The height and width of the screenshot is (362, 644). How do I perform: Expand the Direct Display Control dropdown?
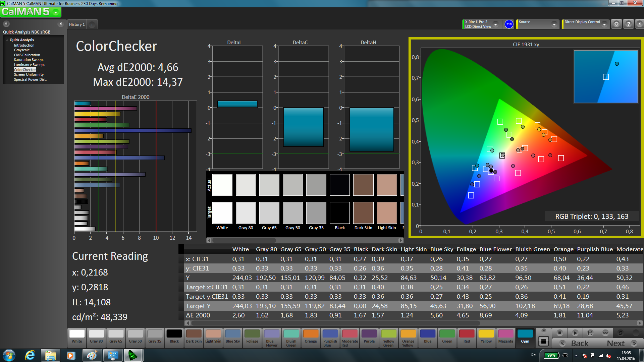point(604,24)
